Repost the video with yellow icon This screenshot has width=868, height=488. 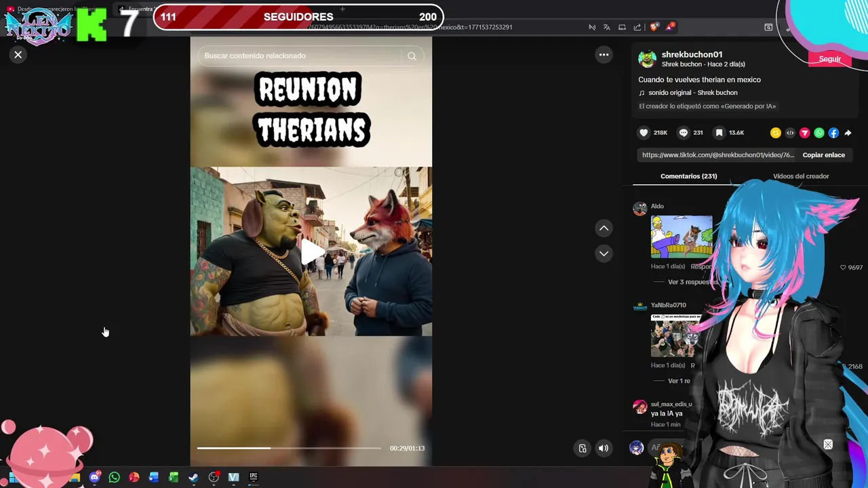(x=776, y=133)
